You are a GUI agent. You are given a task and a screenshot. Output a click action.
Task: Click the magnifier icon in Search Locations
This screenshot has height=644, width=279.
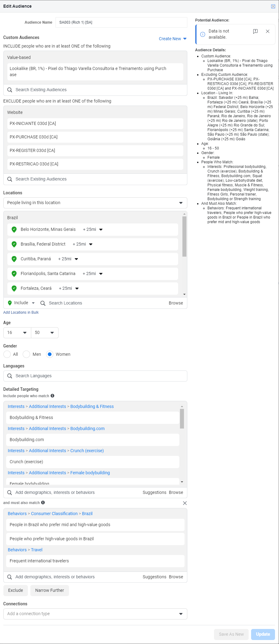coord(43,303)
